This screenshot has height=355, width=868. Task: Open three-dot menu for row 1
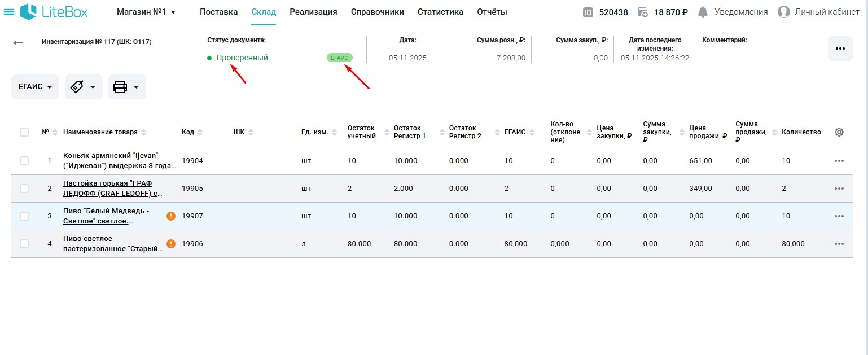point(839,161)
